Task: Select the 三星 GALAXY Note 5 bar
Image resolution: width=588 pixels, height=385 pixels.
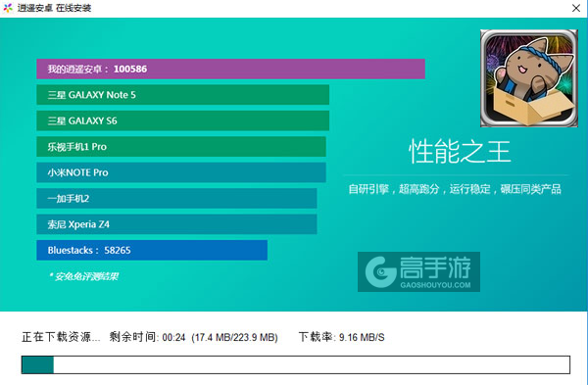Action: pyautogui.click(x=182, y=95)
